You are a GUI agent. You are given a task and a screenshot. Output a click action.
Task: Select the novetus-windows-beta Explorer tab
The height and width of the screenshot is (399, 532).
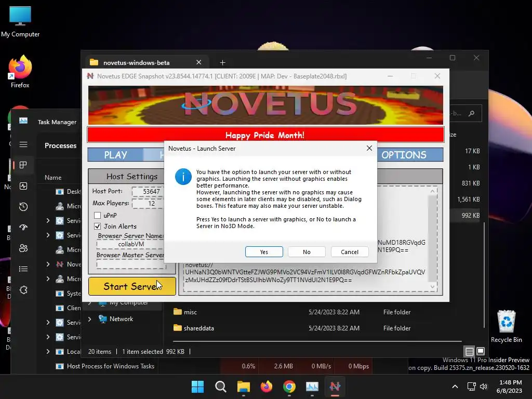(x=137, y=62)
